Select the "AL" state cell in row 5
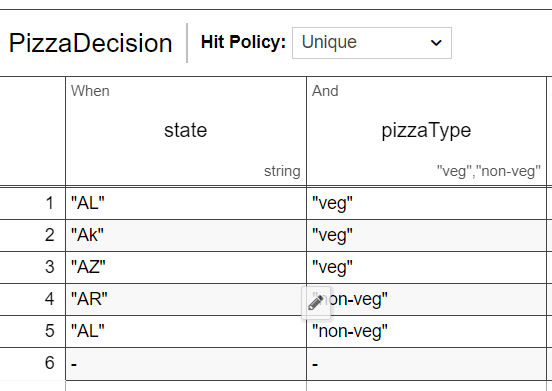552x391 pixels. click(x=186, y=331)
